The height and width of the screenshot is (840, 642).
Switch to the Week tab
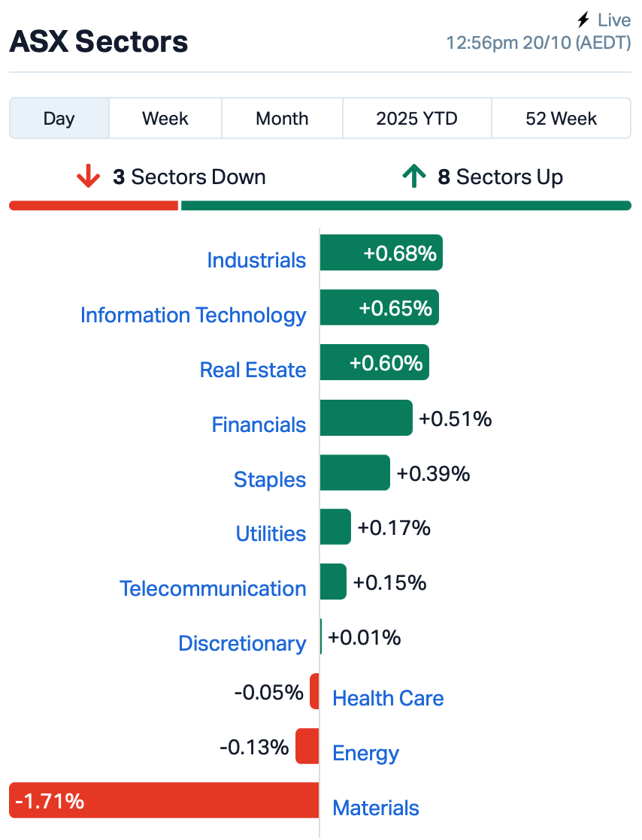tap(165, 119)
